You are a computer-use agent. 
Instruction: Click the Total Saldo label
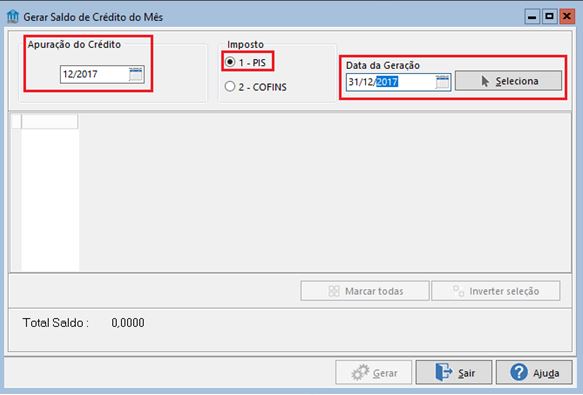55,322
